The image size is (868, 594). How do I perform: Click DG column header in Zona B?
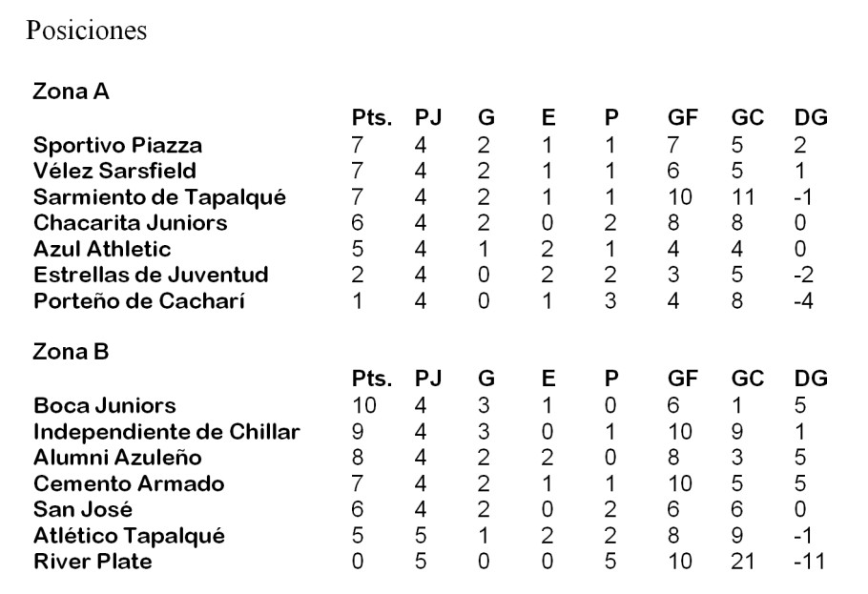[x=811, y=379]
